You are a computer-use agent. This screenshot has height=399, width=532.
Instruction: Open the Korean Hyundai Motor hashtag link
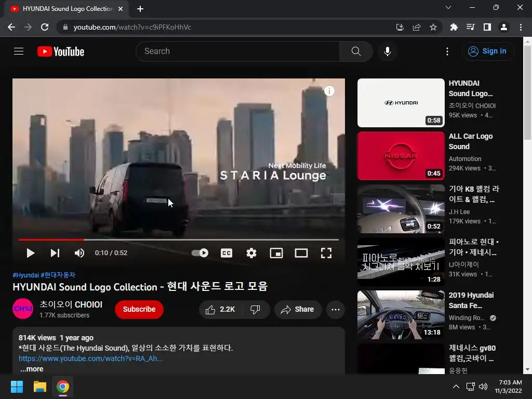[58, 275]
